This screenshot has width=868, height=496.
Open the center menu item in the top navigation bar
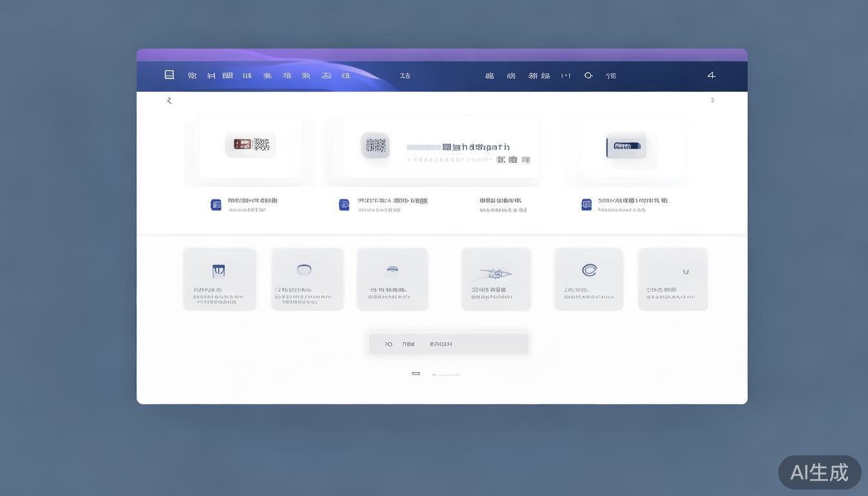pyautogui.click(x=404, y=75)
